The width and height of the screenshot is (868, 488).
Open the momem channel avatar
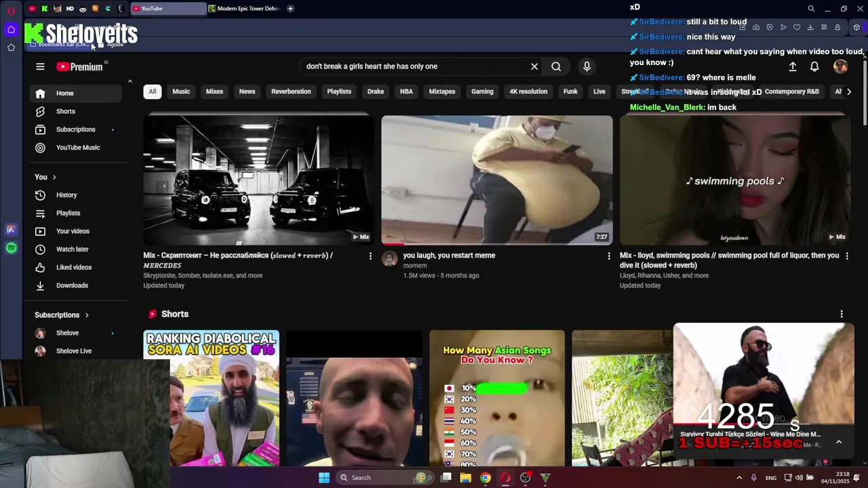click(x=389, y=259)
